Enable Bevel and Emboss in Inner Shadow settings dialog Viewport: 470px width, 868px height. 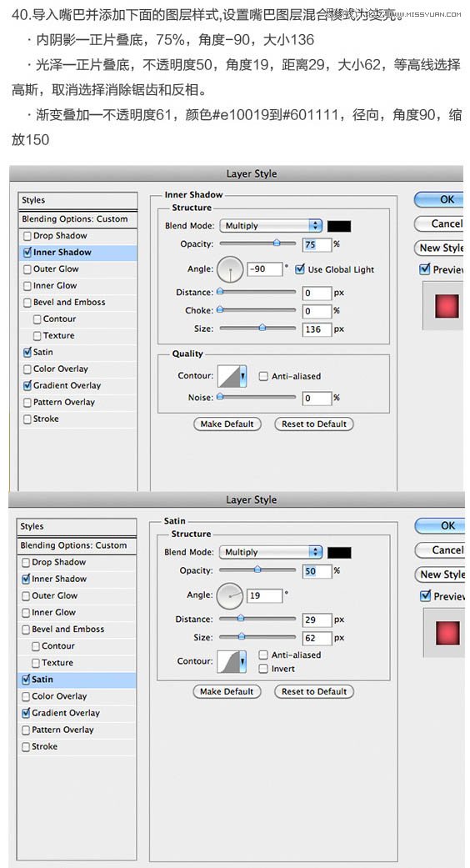point(27,302)
